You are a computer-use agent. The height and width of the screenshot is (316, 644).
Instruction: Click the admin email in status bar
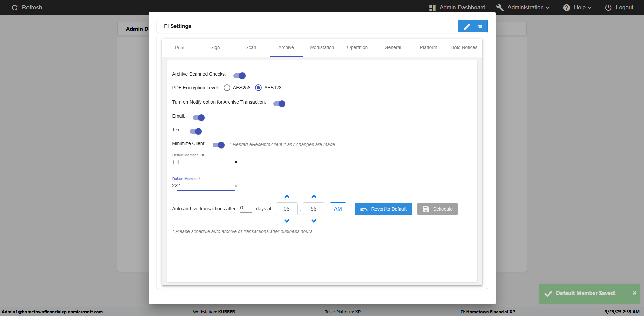tap(52, 312)
